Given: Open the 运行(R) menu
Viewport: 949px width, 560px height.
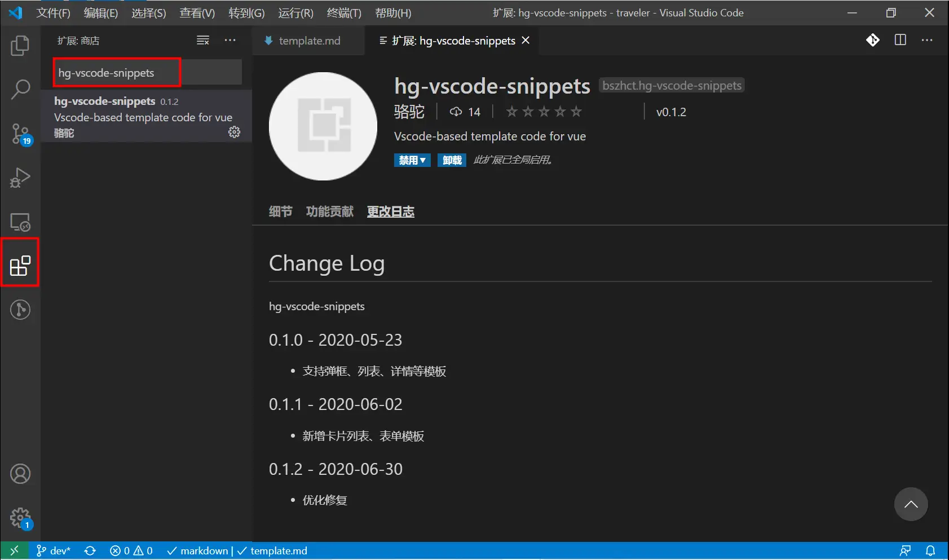Looking at the screenshot, I should tap(295, 13).
